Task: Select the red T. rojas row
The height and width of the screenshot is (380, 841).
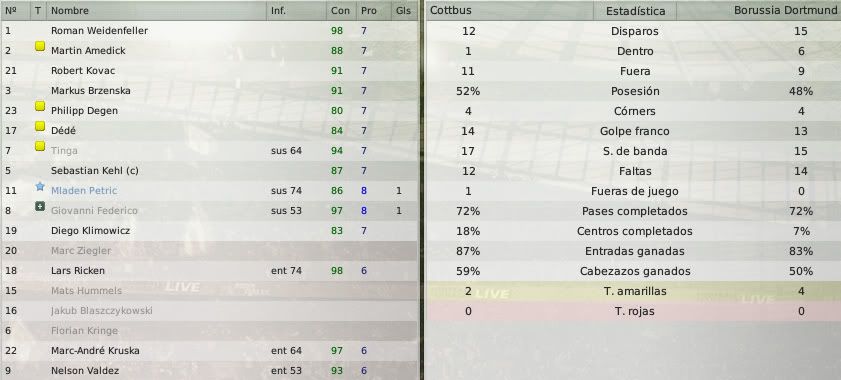Action: click(x=634, y=311)
